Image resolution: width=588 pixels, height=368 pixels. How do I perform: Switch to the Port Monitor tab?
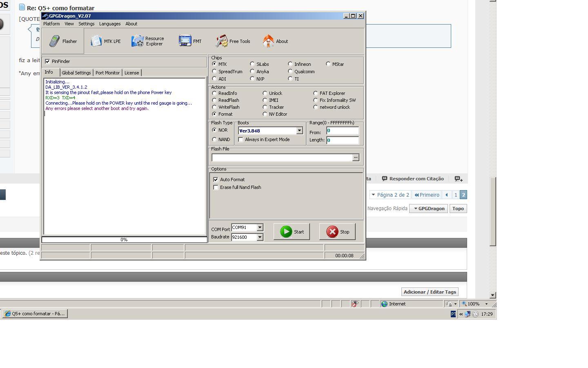pyautogui.click(x=107, y=73)
